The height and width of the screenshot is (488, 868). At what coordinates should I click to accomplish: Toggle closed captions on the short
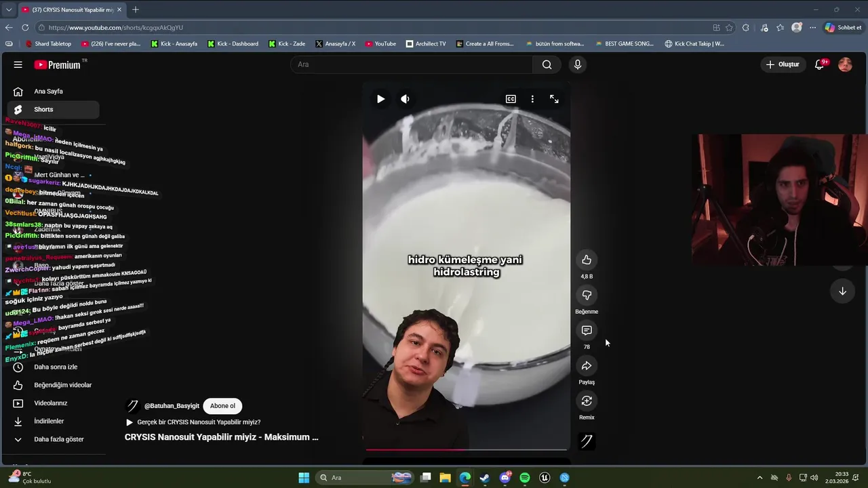pos(511,99)
